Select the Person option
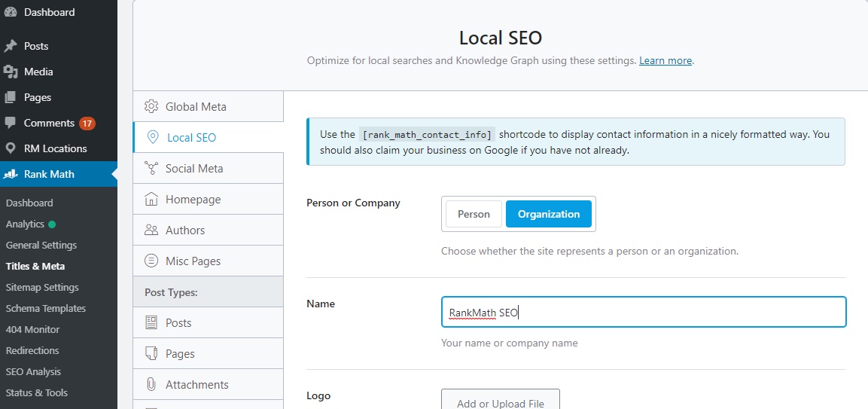The width and height of the screenshot is (868, 409). (474, 214)
